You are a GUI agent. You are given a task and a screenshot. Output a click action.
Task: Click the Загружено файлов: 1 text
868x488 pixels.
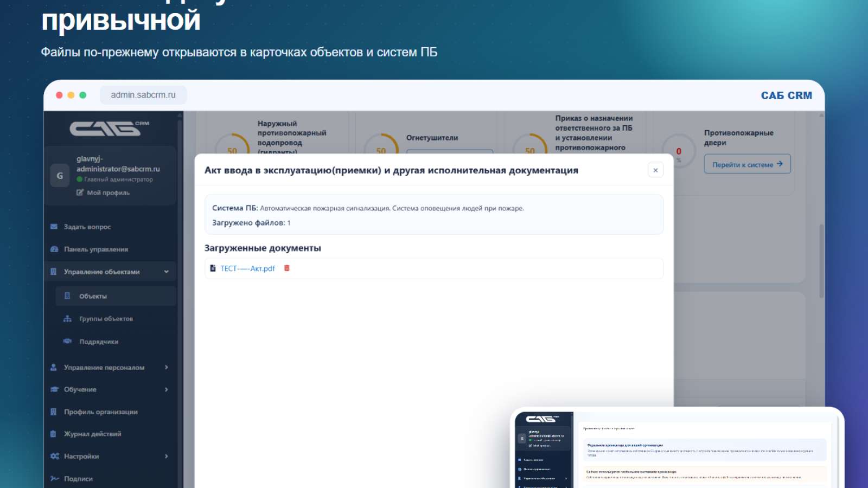[251, 223]
